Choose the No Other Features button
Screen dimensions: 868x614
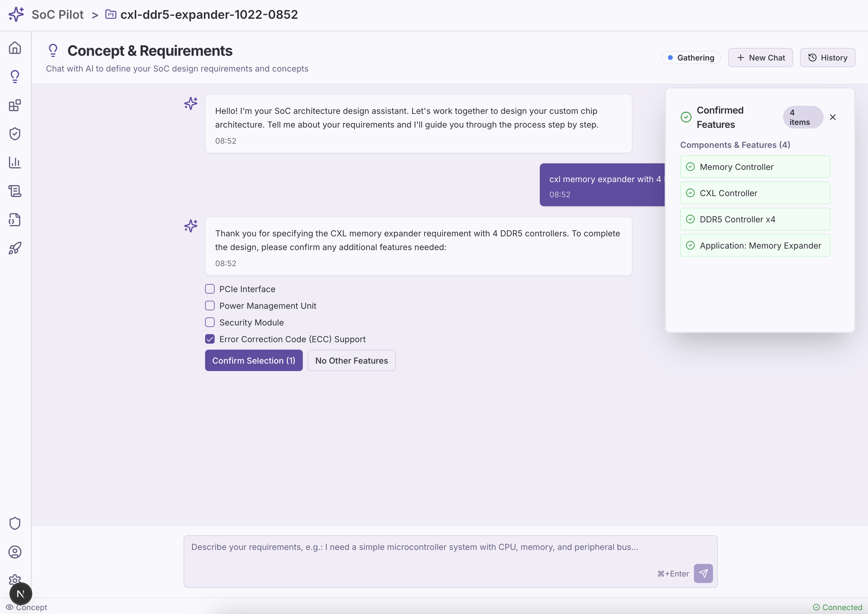351,361
